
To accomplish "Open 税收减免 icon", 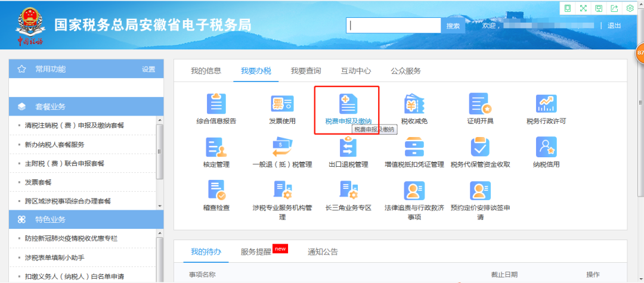I will 414,104.
